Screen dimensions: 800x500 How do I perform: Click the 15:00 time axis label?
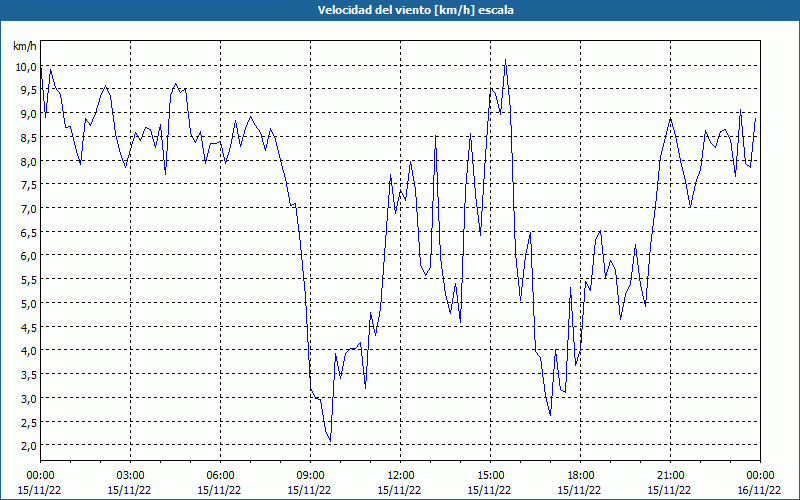490,476
